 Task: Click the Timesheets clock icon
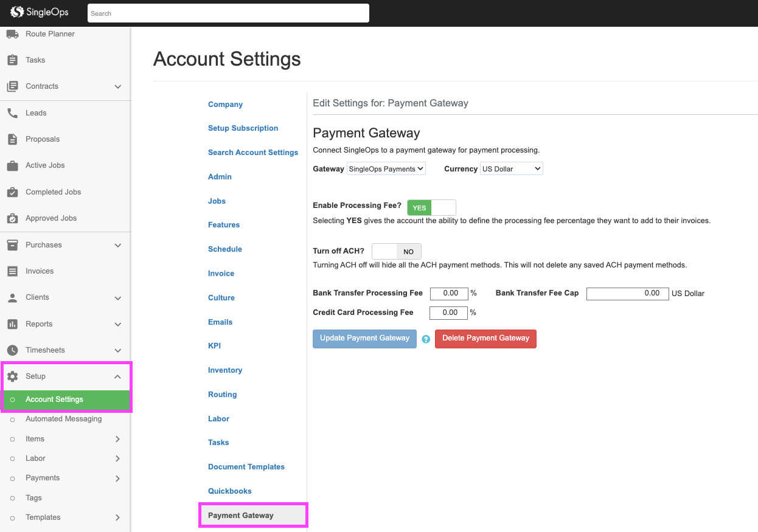(12, 350)
